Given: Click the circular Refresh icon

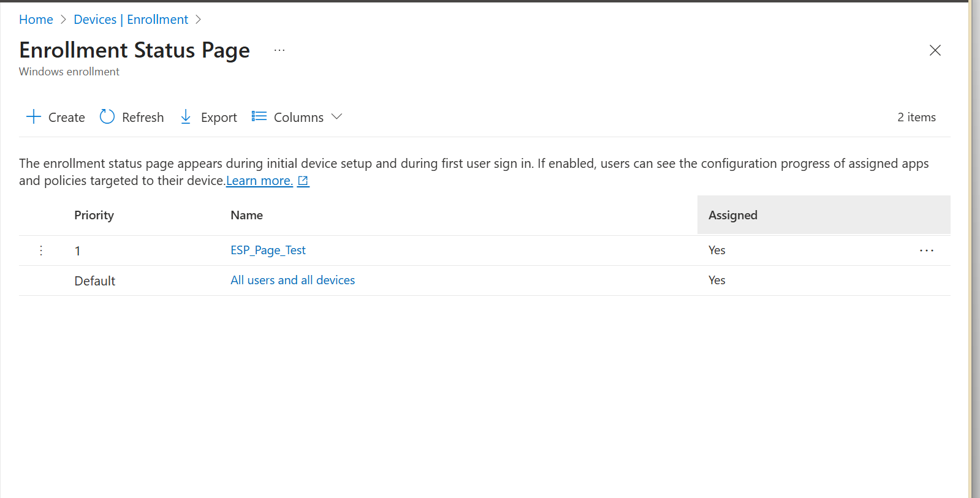Looking at the screenshot, I should click(x=107, y=117).
